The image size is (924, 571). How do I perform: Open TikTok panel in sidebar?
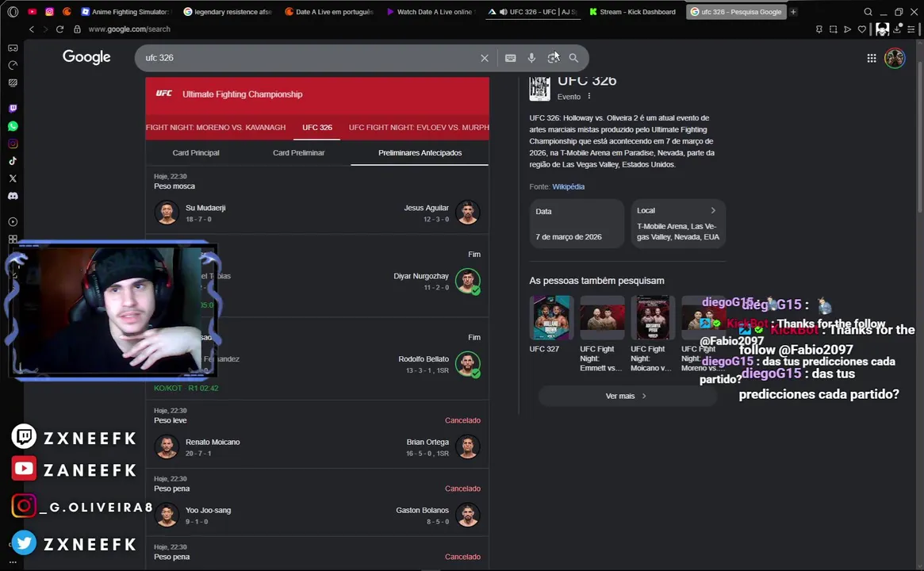pos(13,161)
